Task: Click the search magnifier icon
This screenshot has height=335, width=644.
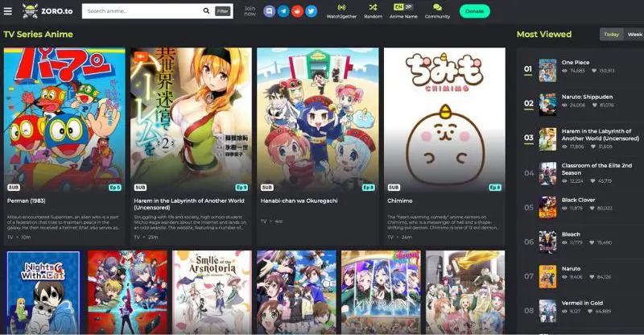Action: pos(206,10)
